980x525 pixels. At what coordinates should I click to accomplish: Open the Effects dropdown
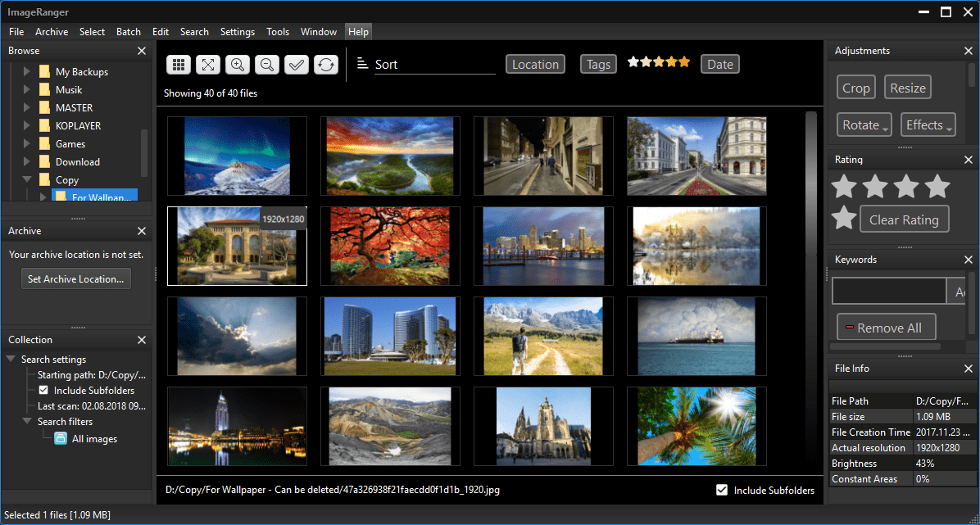[928, 124]
